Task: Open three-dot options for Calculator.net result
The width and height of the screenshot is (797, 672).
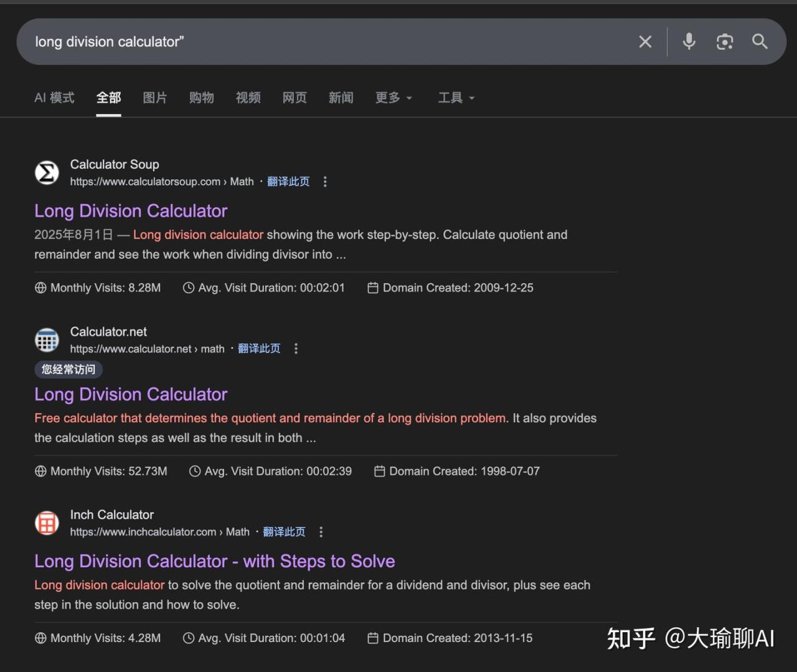Action: tap(296, 349)
